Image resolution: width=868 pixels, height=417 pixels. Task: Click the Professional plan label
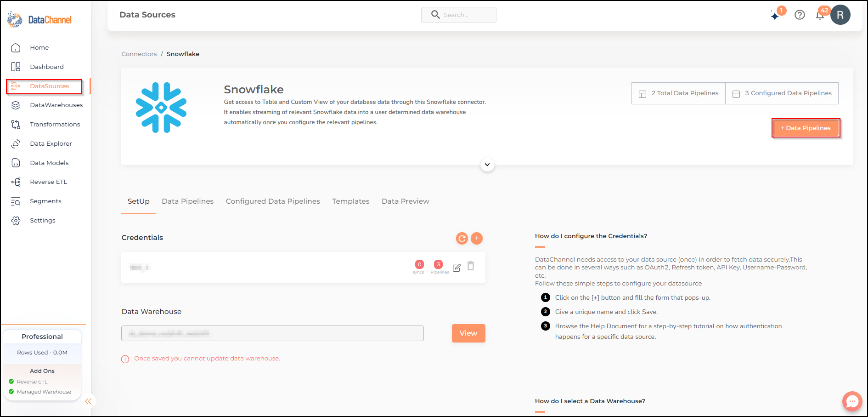click(x=42, y=337)
